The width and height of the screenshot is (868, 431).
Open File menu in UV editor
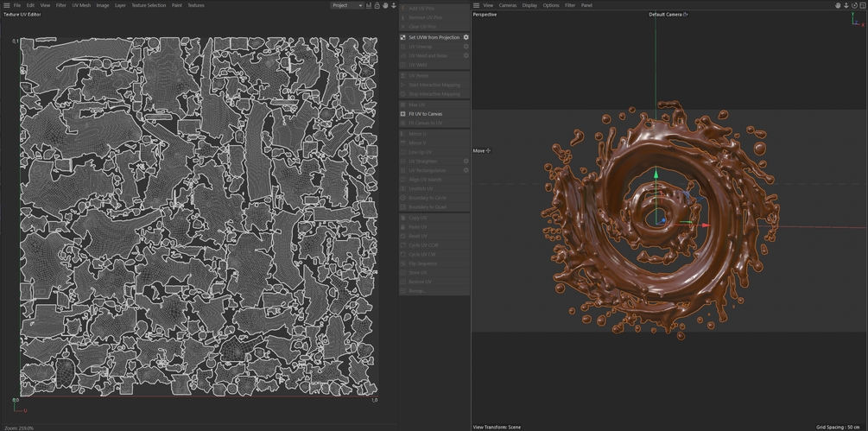(x=17, y=5)
